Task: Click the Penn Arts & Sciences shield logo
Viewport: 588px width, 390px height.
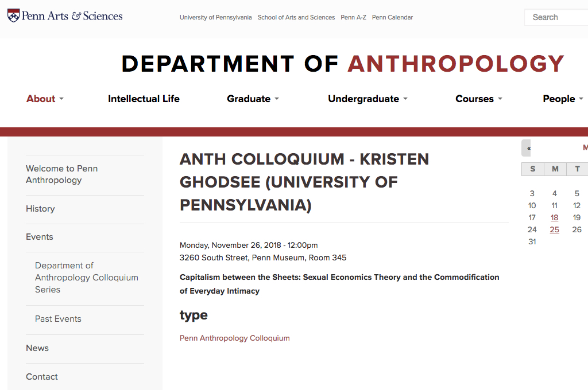Action: (14, 15)
